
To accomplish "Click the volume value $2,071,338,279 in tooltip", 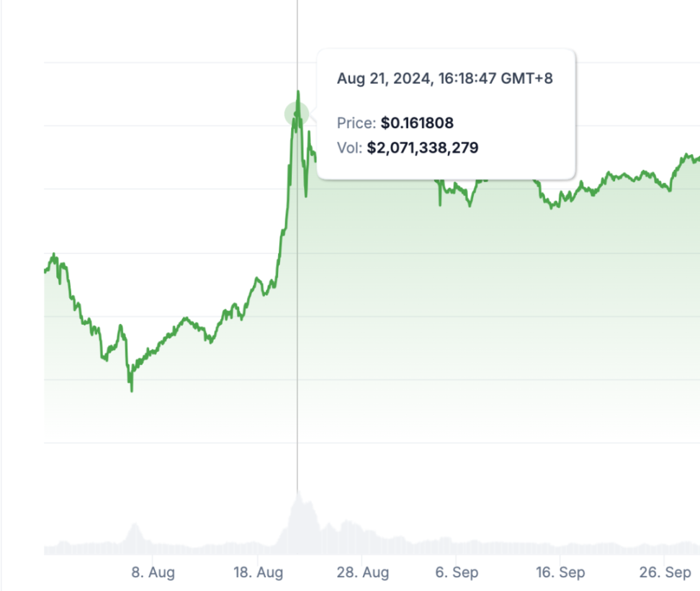I will pyautogui.click(x=423, y=148).
